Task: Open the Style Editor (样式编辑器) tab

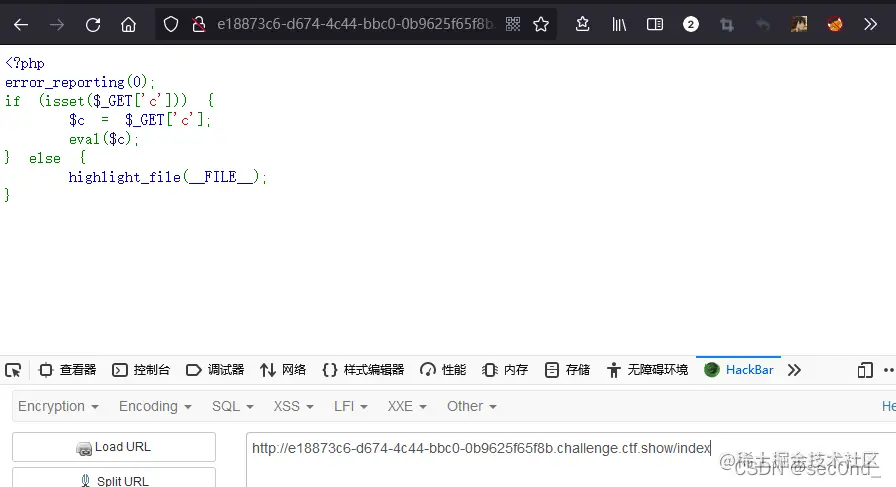Action: 363,370
